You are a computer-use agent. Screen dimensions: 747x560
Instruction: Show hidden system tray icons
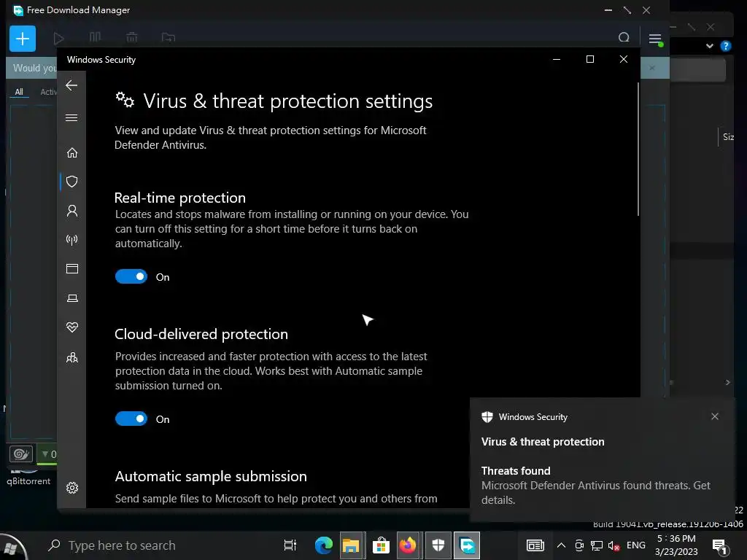point(561,545)
